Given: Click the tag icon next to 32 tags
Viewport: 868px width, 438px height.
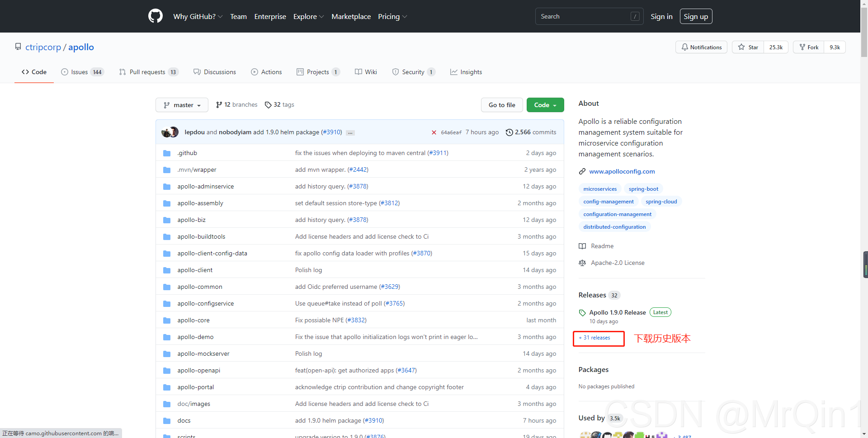Looking at the screenshot, I should tap(268, 105).
